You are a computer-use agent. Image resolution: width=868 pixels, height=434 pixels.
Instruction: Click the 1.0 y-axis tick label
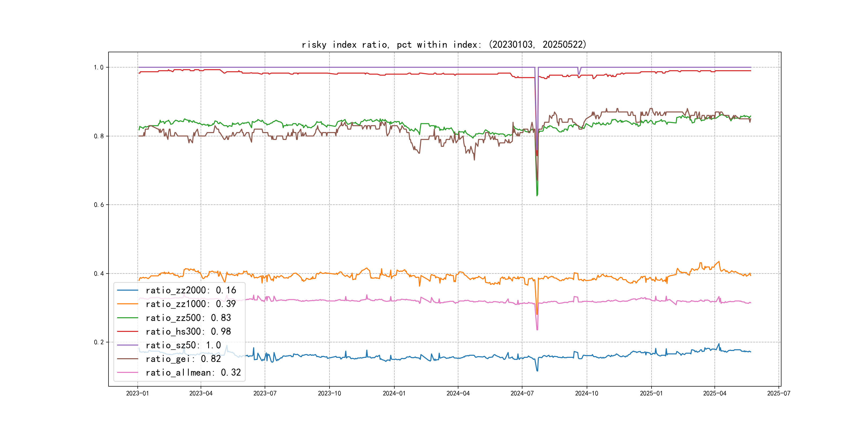point(99,68)
